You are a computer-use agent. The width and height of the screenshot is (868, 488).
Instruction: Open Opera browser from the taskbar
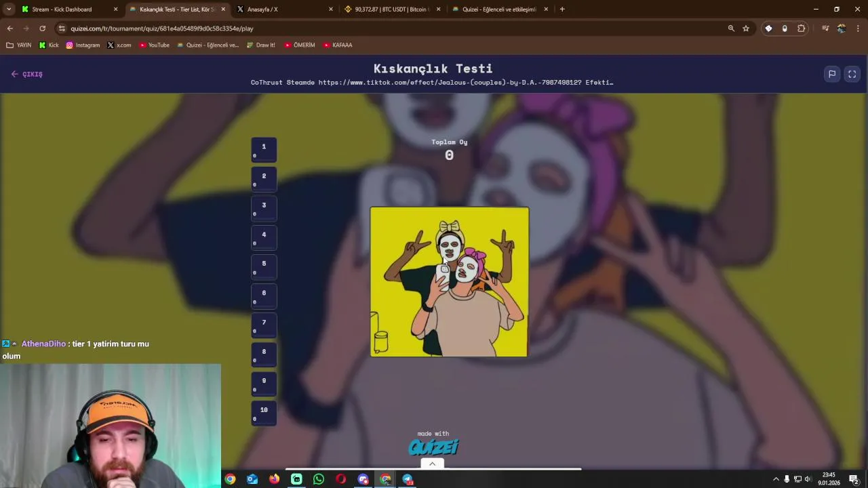[341, 479]
